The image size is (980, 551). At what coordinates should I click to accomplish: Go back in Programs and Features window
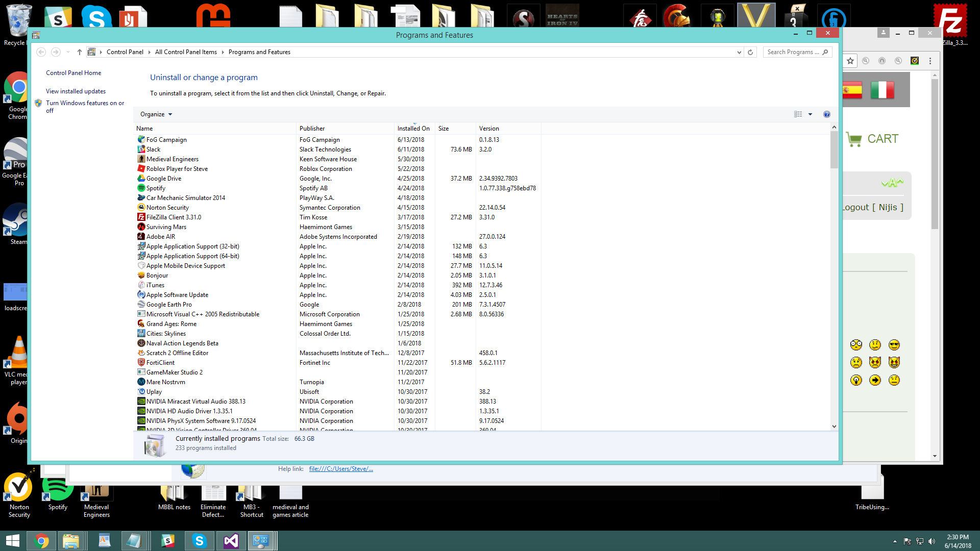41,52
